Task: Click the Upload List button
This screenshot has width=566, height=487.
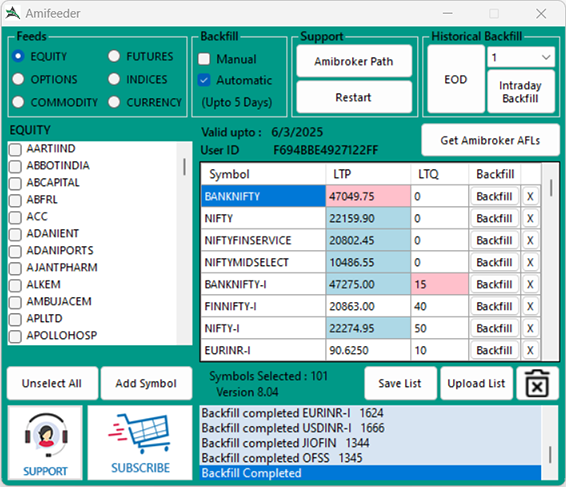Action: pos(476,383)
